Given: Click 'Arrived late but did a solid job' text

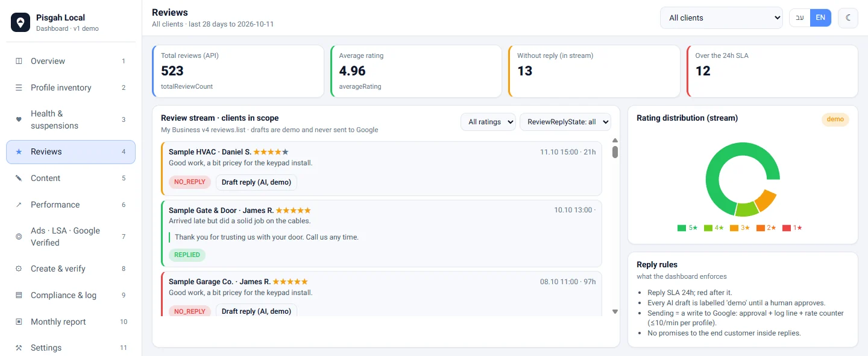Looking at the screenshot, I should coord(240,221).
